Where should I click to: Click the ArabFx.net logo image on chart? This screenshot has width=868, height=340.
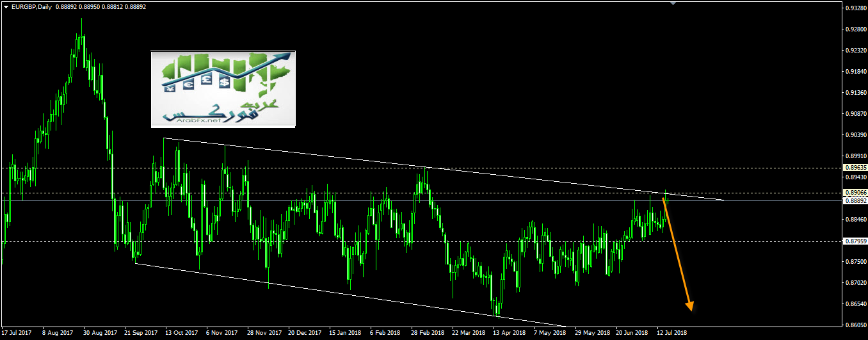point(223,89)
